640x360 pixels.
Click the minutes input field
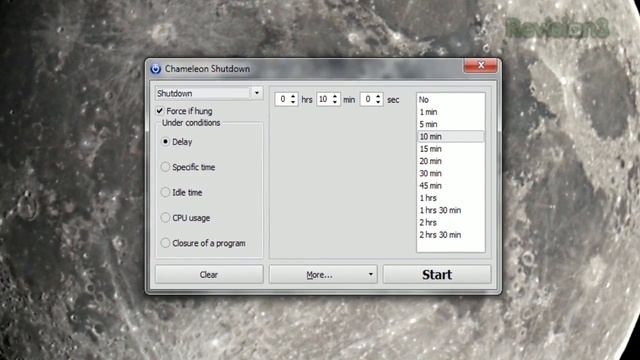pyautogui.click(x=324, y=99)
